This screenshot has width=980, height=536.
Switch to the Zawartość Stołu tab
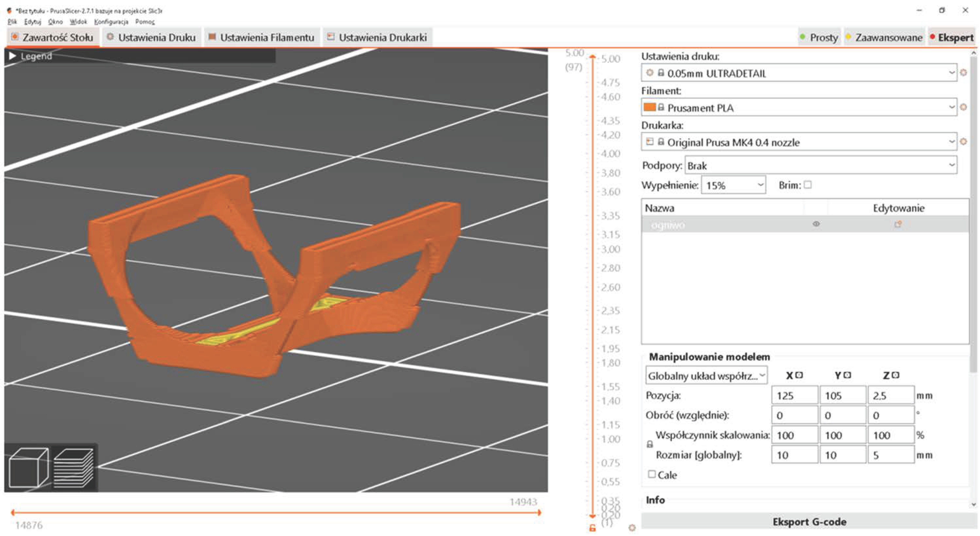[x=53, y=37]
